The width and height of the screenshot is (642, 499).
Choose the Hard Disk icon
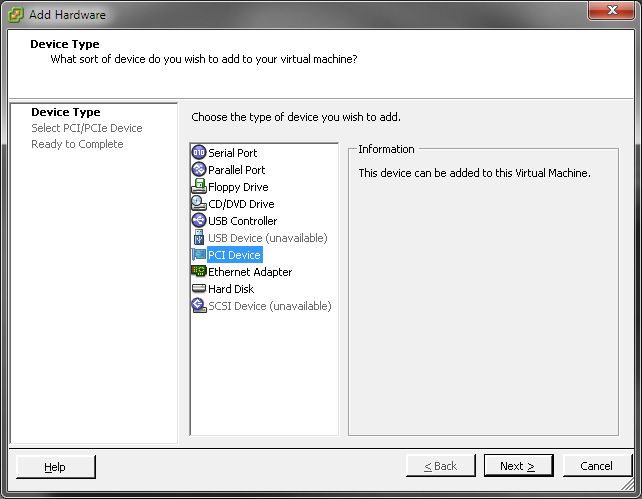199,288
